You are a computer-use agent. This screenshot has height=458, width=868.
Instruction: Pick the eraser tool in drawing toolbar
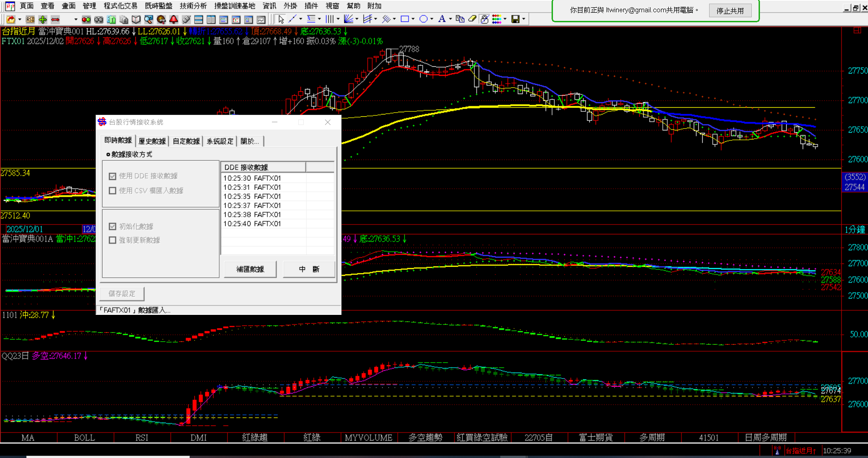(472, 19)
